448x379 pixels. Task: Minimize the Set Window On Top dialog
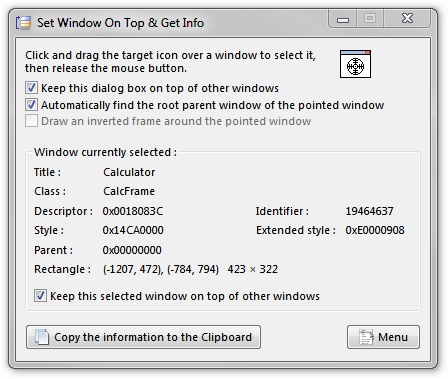coord(343,18)
